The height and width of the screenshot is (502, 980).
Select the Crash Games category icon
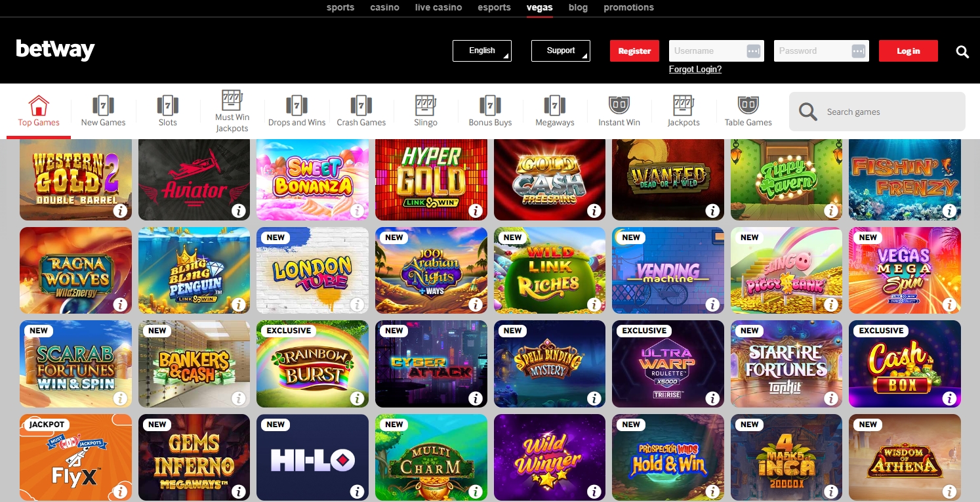(x=361, y=104)
